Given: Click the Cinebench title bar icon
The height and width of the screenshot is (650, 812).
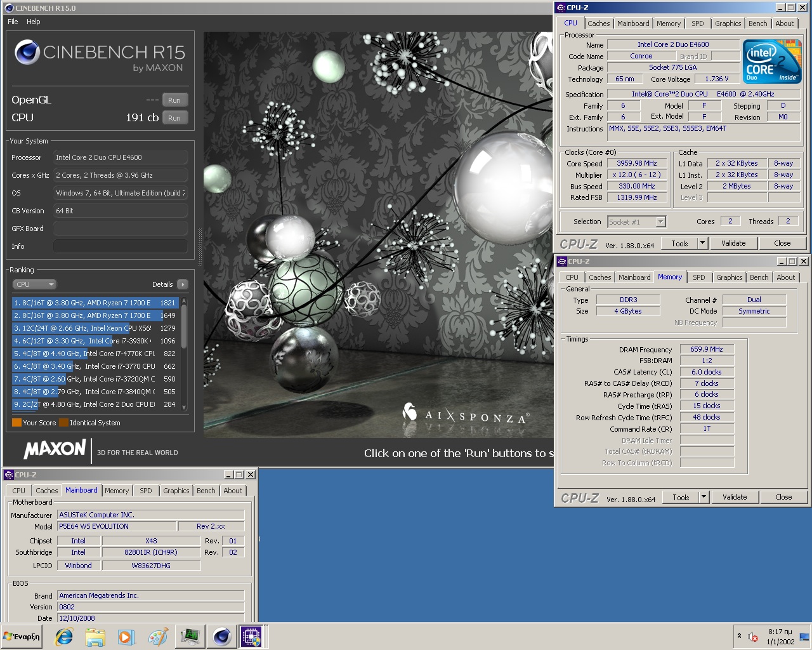Looking at the screenshot, I should coord(9,8).
